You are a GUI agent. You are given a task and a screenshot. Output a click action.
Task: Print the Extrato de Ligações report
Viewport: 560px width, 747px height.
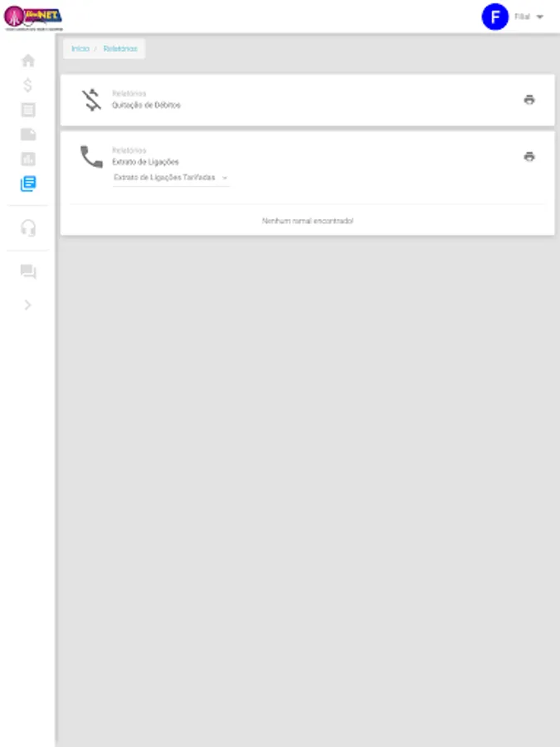coord(529,157)
